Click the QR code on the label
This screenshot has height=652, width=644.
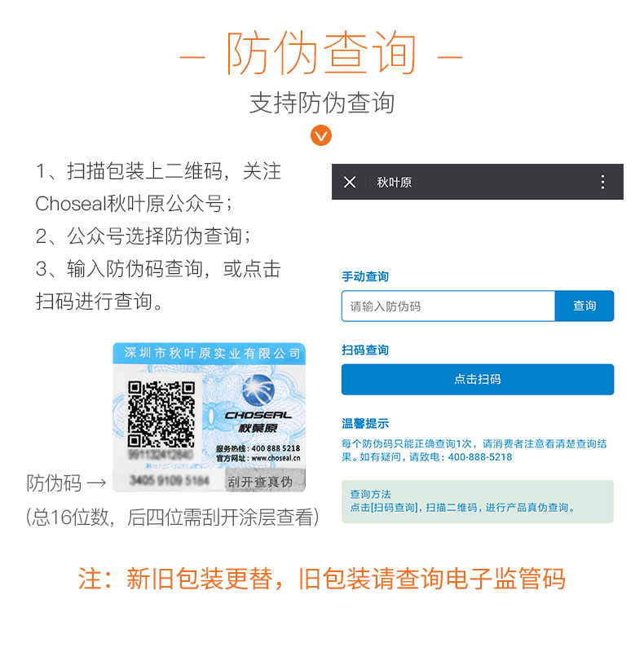(x=161, y=414)
